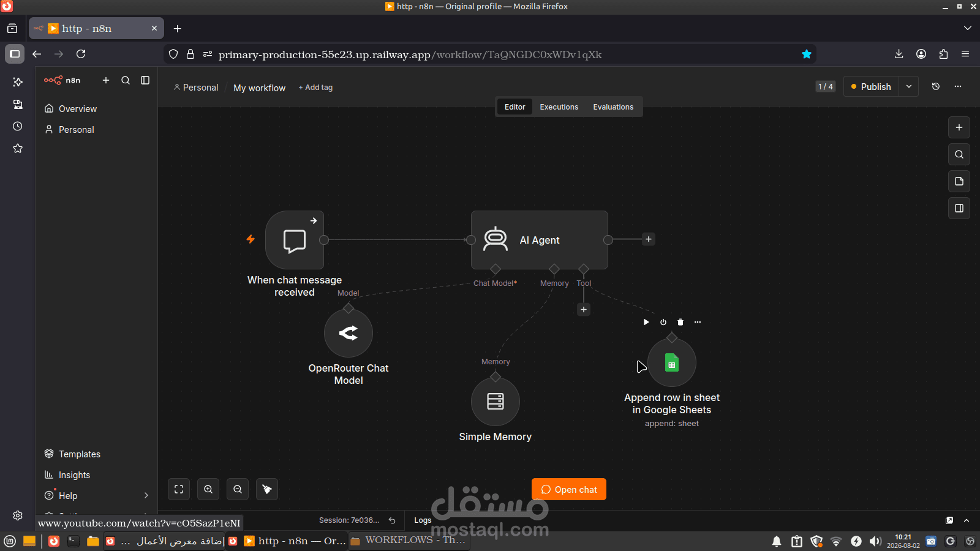Open Firefox downloads
Viewport: 980px width, 551px height.
[899, 54]
